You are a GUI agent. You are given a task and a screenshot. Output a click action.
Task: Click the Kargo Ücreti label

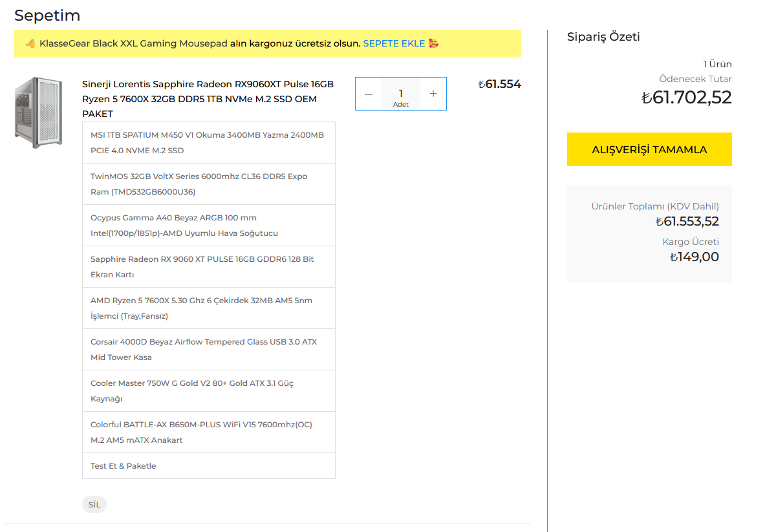point(691,242)
